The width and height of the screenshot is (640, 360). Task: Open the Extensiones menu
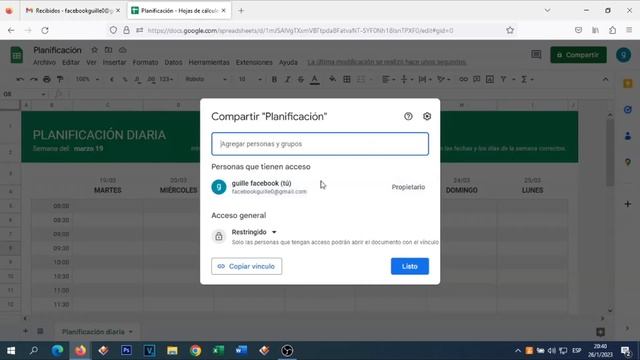click(254, 62)
